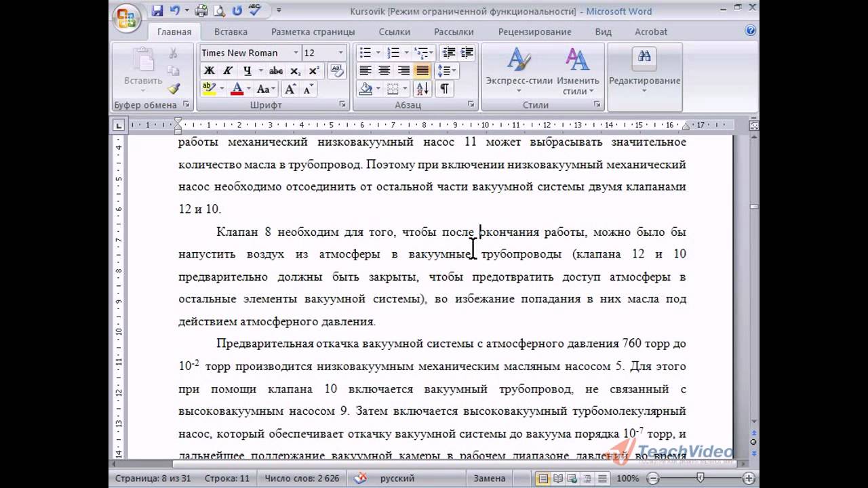Apply subscript formatting
Image resolution: width=868 pixels, height=488 pixels.
295,70
